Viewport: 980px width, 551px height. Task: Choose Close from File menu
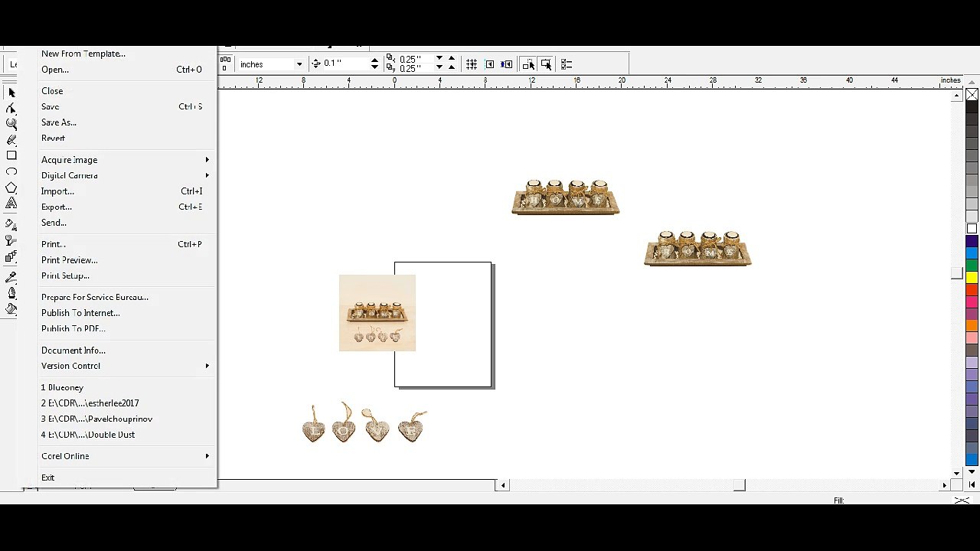125,91
